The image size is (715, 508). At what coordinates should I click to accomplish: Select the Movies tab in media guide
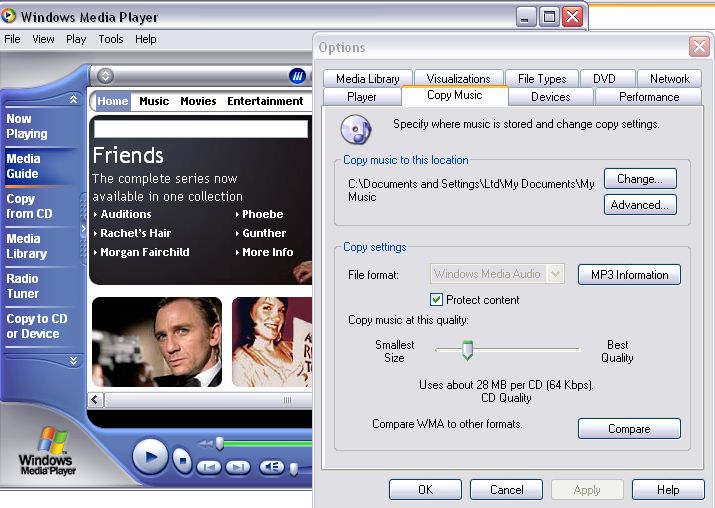click(x=198, y=101)
